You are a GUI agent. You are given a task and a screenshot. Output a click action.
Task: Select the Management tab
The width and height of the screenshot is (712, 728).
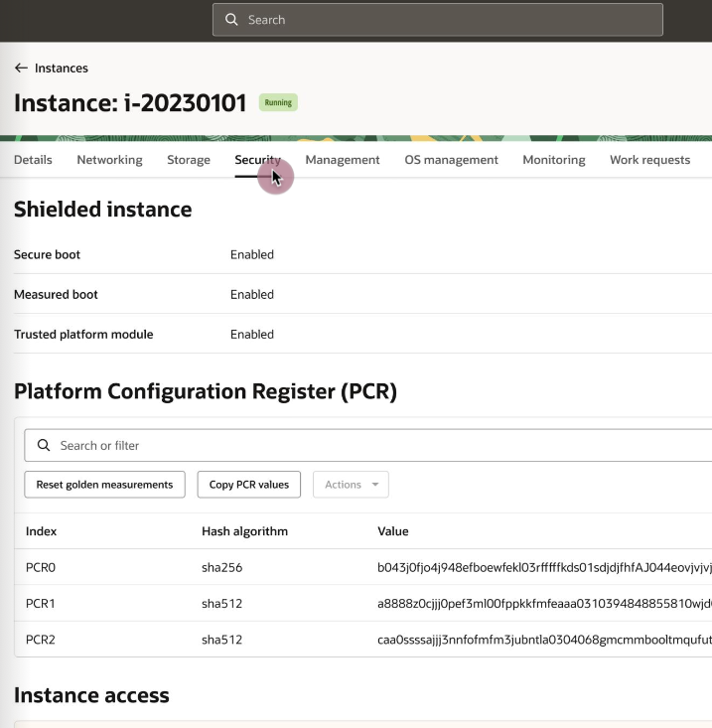point(343,160)
